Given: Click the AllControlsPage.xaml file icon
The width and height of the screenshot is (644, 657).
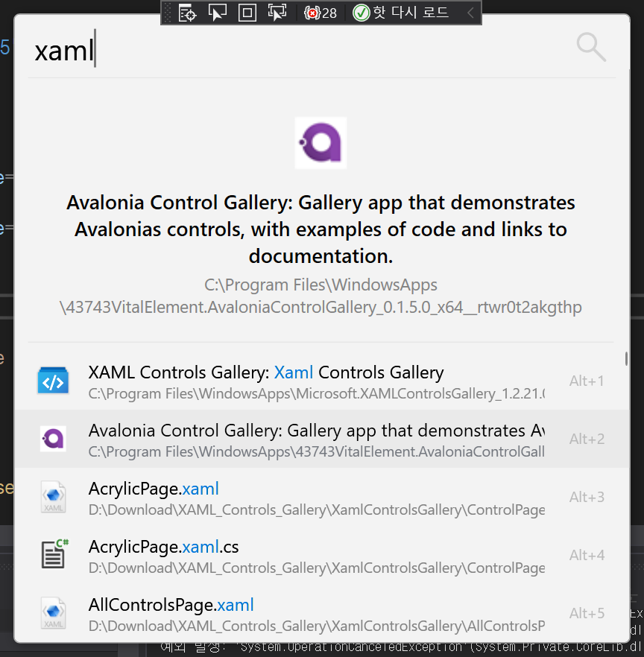Looking at the screenshot, I should tap(53, 613).
